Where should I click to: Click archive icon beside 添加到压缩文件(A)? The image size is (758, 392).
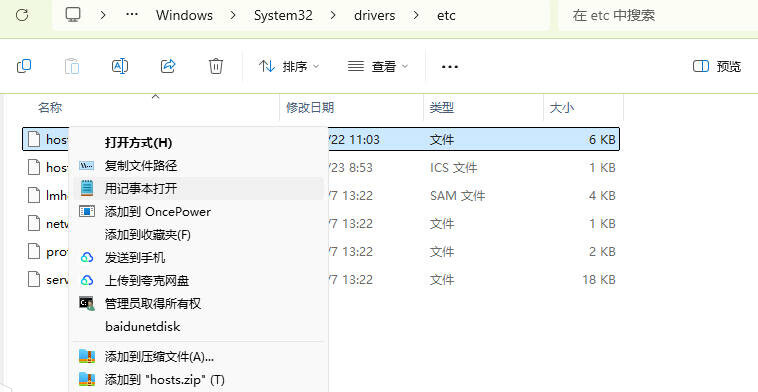pos(87,356)
